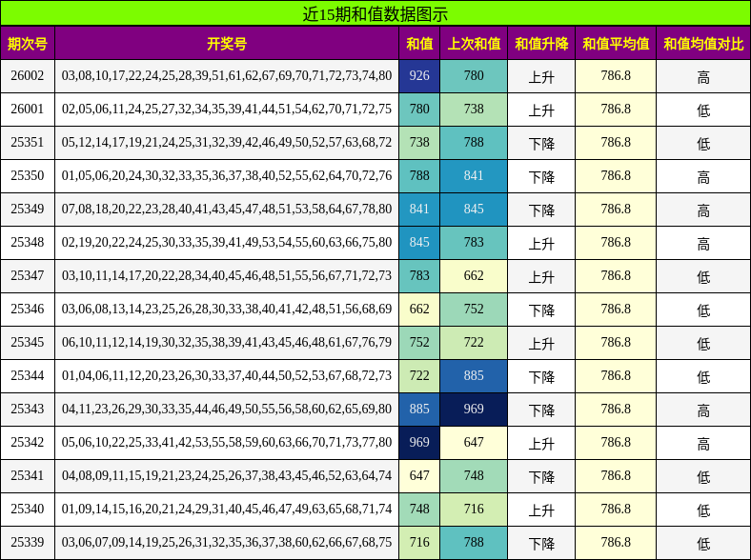Select period number 25348
The width and height of the screenshot is (751, 560).
pyautogui.click(x=28, y=242)
